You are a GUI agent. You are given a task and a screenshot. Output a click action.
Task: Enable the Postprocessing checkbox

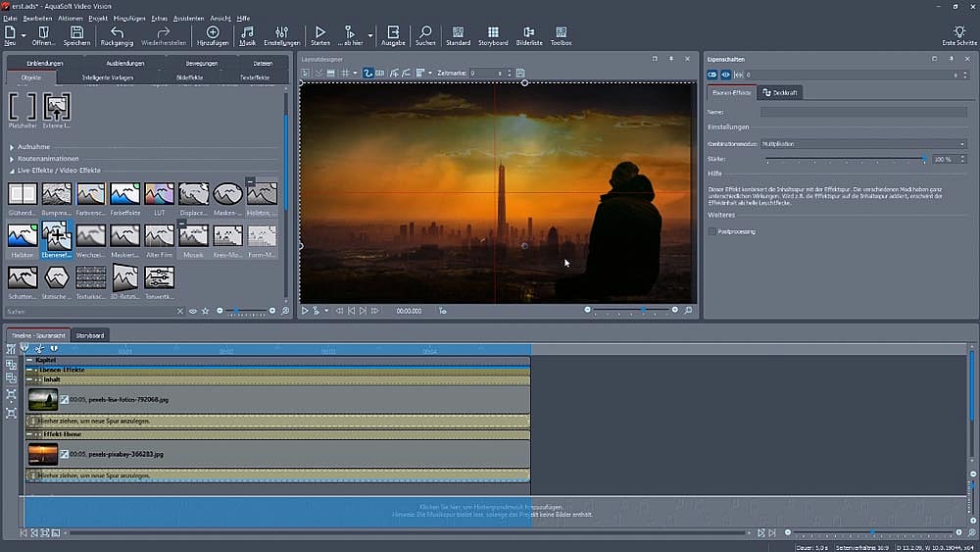[711, 231]
